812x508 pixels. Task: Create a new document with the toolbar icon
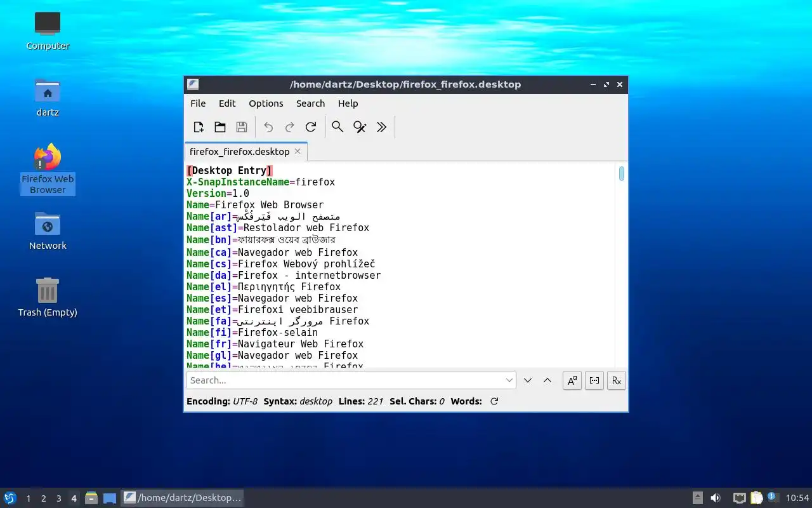[x=199, y=127]
